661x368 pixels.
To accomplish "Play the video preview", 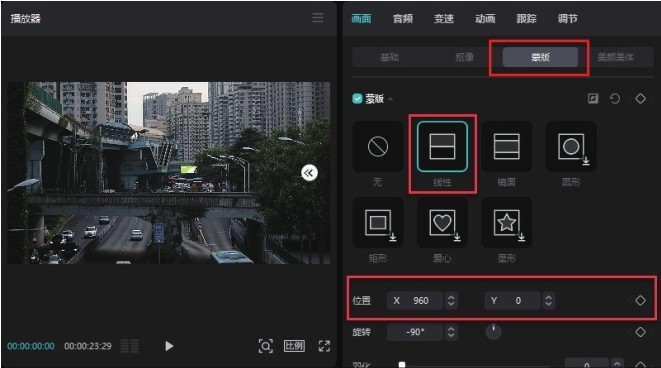I will [169, 346].
